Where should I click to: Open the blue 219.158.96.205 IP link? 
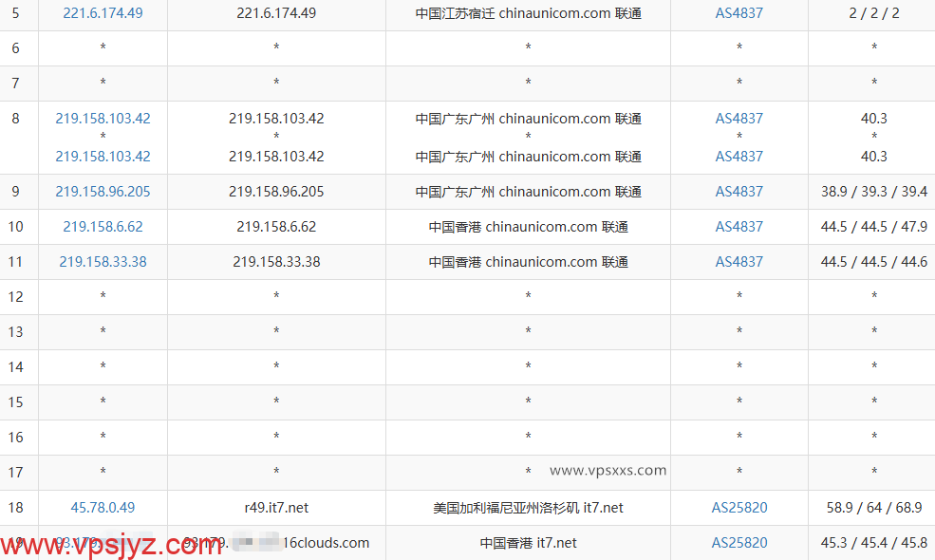(x=103, y=192)
